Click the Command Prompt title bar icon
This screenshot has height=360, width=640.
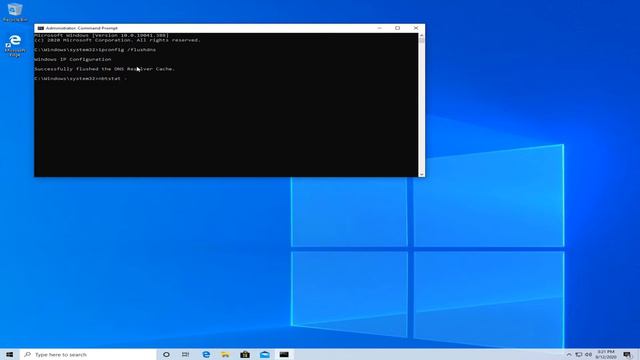tap(40, 28)
